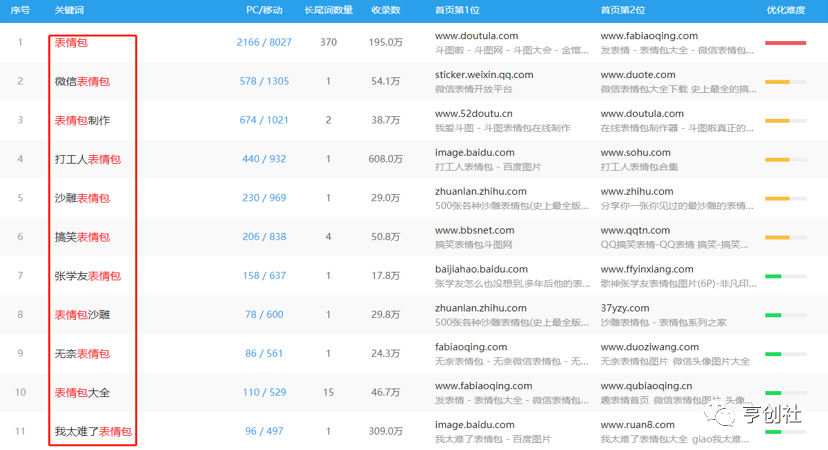Open www.ffyinxiang.com result

(x=647, y=269)
